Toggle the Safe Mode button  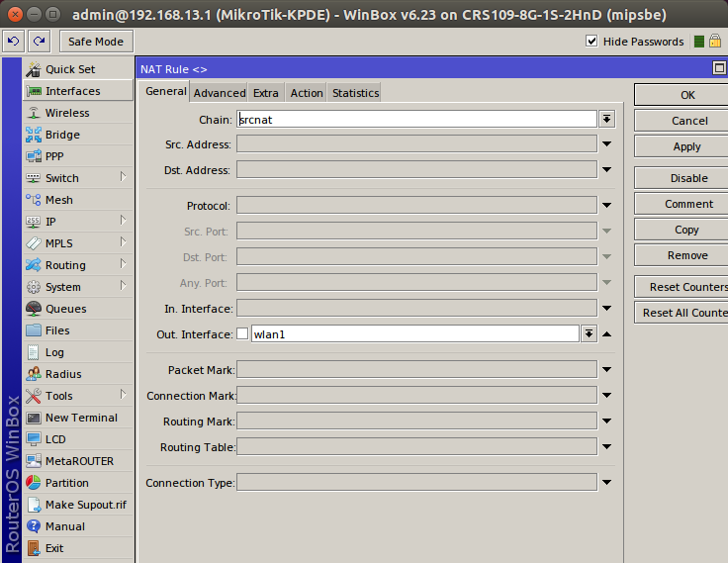click(96, 42)
